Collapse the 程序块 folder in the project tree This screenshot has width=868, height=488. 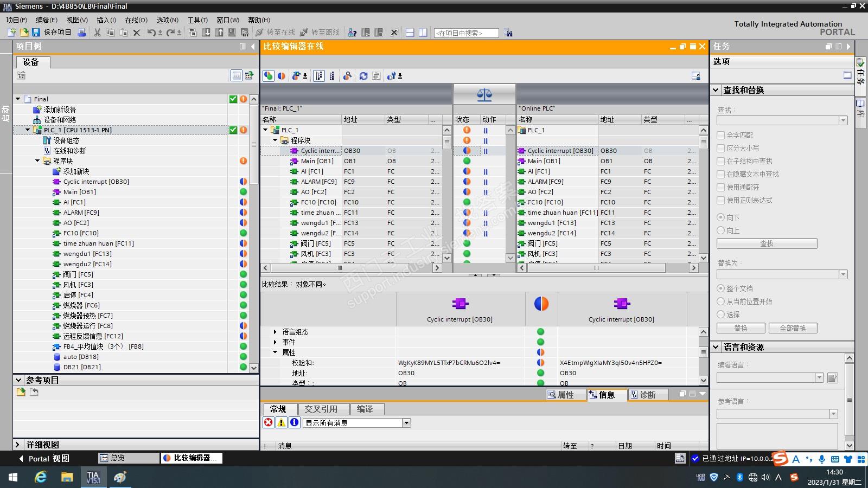[x=37, y=161]
